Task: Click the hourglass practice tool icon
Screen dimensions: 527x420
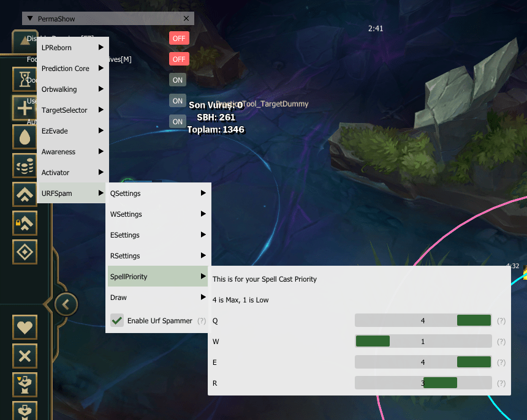Action: click(x=25, y=79)
